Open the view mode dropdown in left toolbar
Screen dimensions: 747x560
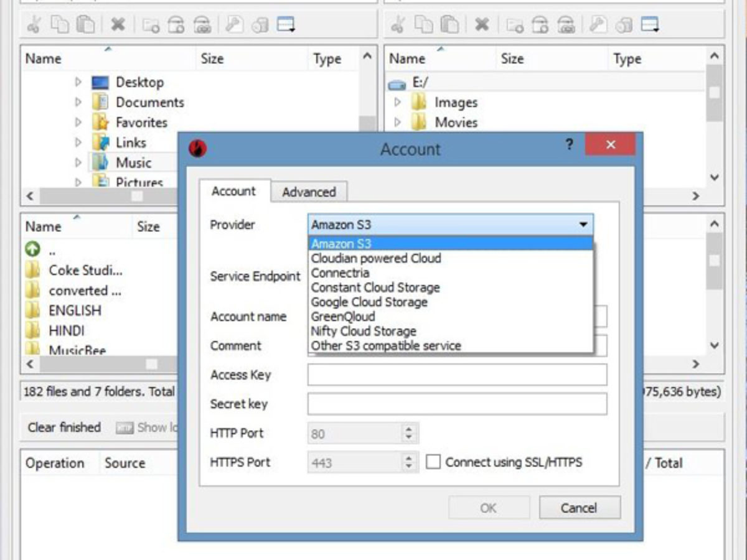286,25
